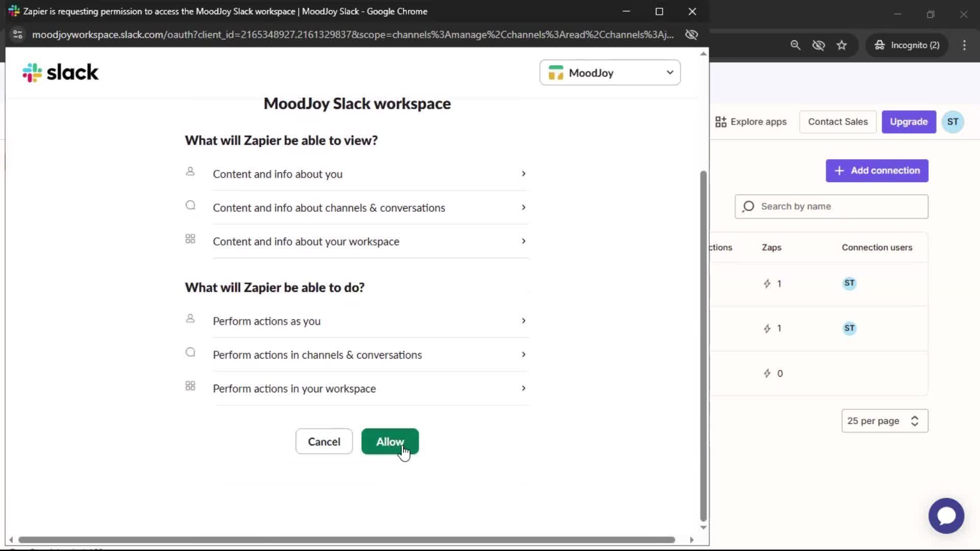The image size is (980, 551).
Task: Click the Search by name field in Zapier
Action: point(831,207)
